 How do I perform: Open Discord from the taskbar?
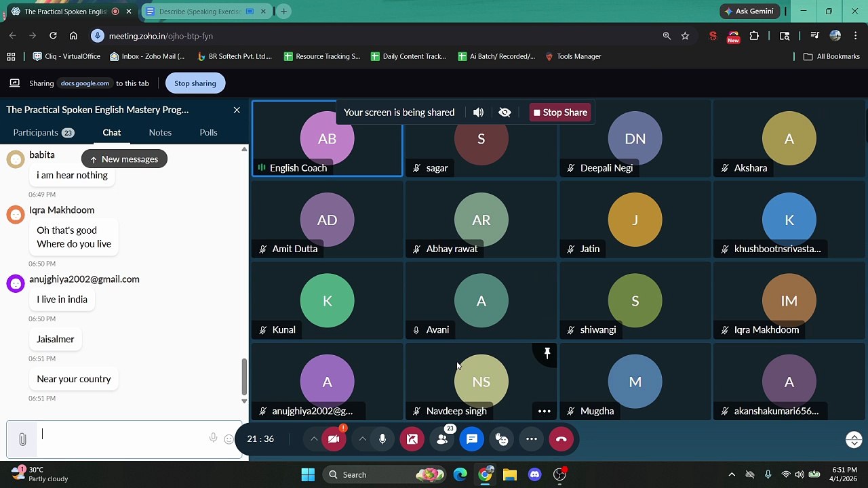(x=534, y=474)
